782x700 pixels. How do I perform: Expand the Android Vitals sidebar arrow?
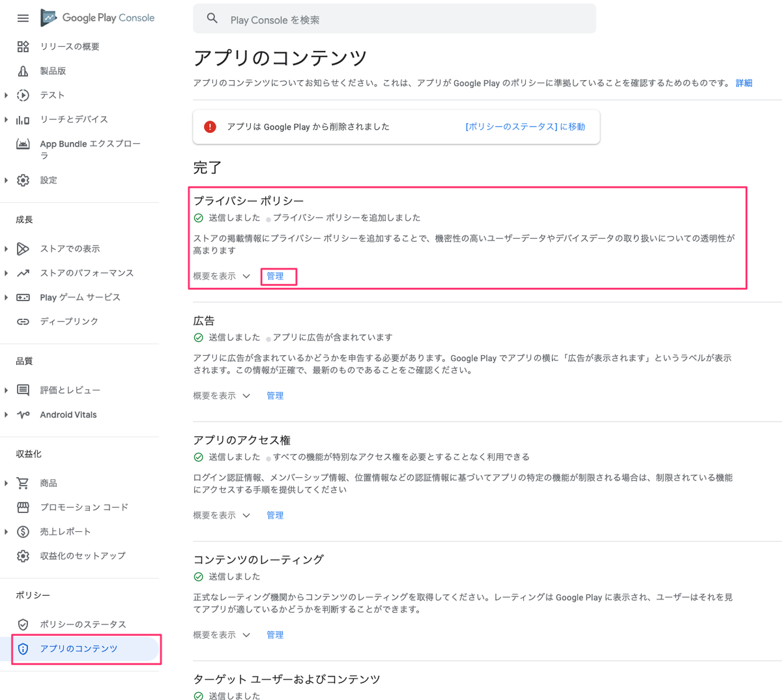(x=6, y=415)
